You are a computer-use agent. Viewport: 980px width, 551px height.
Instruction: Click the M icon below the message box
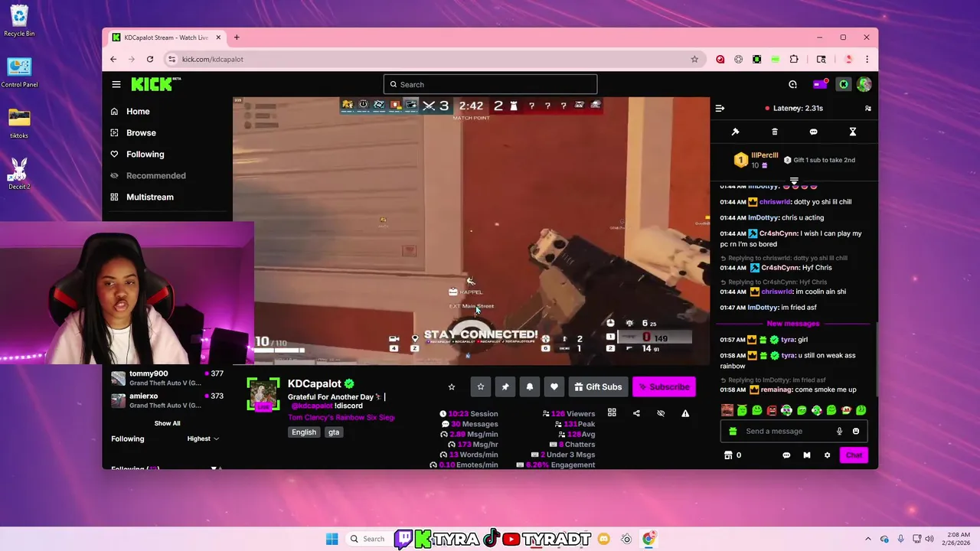806,455
